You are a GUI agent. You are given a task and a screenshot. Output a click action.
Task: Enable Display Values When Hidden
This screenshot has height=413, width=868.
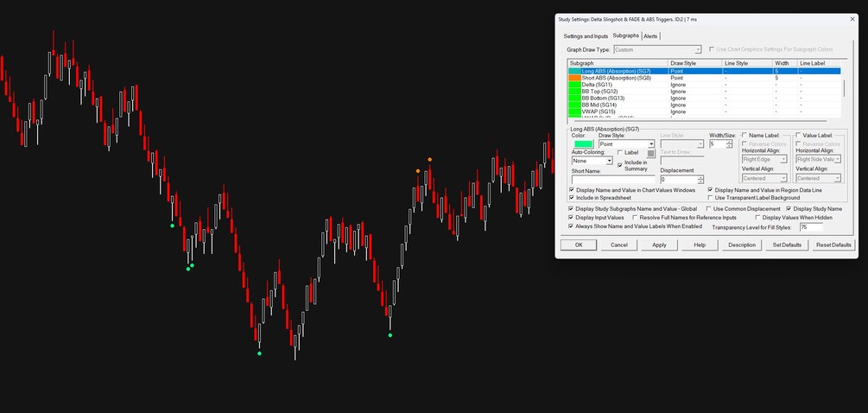pyautogui.click(x=757, y=218)
